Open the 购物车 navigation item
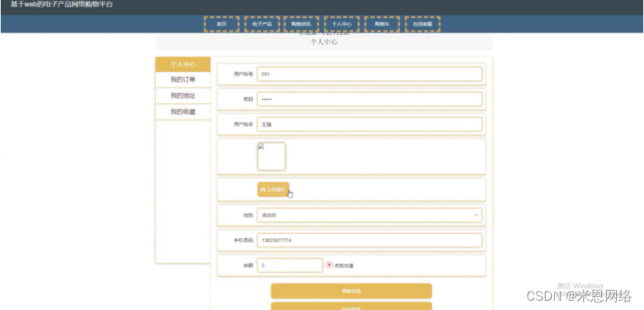The width and height of the screenshot is (644, 310). click(382, 24)
